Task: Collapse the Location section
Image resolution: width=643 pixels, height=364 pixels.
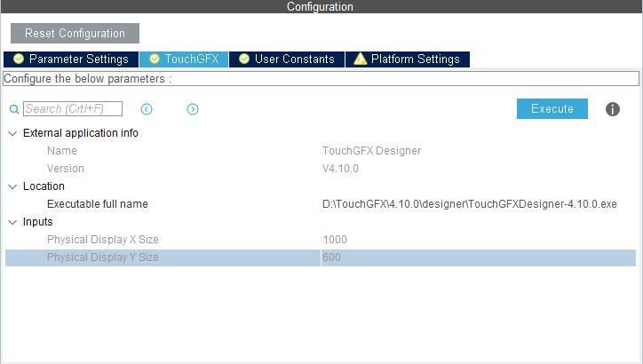Action: click(x=12, y=186)
